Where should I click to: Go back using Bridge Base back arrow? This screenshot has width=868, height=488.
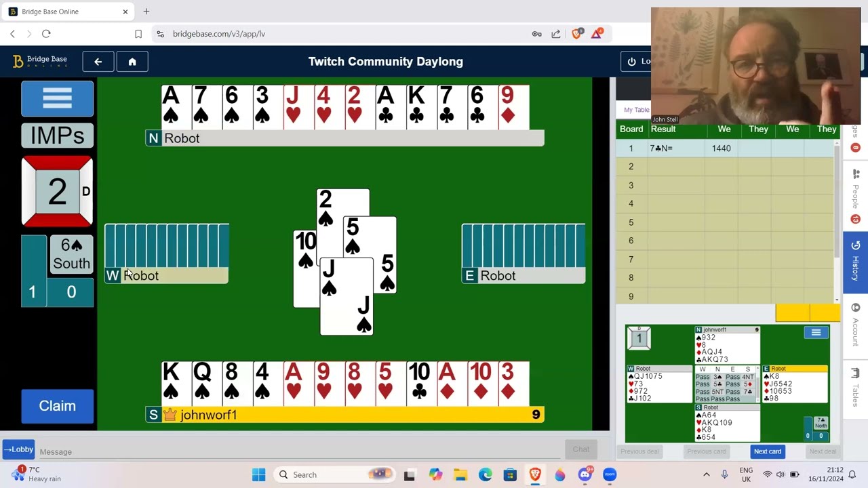(98, 62)
